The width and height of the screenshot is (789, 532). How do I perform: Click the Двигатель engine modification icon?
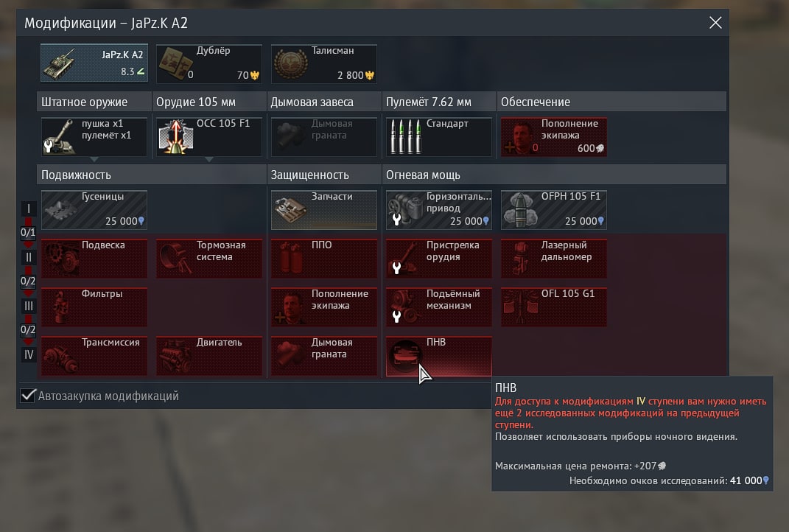[x=208, y=356]
